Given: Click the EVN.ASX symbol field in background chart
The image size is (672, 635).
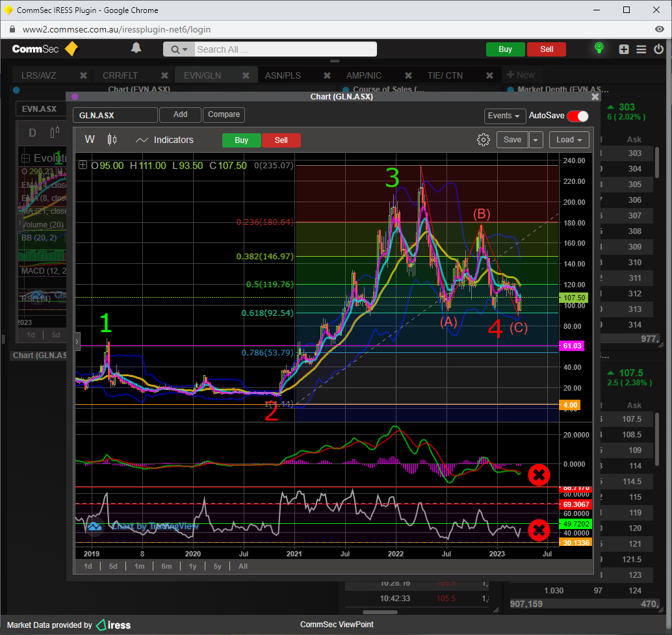Looking at the screenshot, I should pos(41,109).
